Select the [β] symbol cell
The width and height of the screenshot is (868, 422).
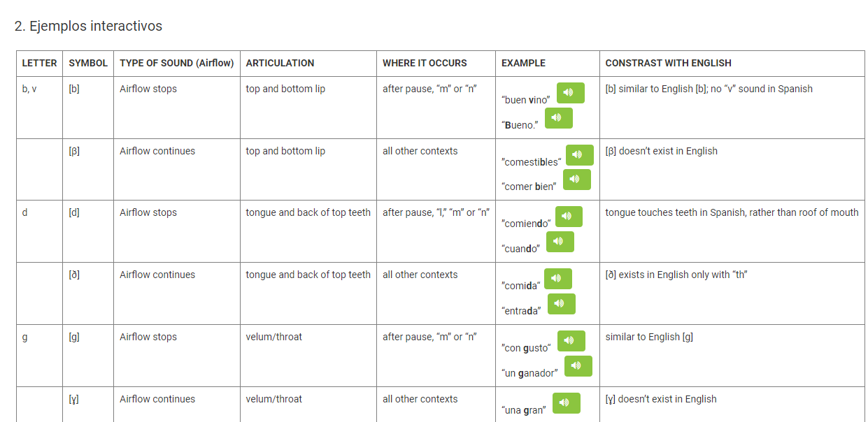pyautogui.click(x=74, y=151)
